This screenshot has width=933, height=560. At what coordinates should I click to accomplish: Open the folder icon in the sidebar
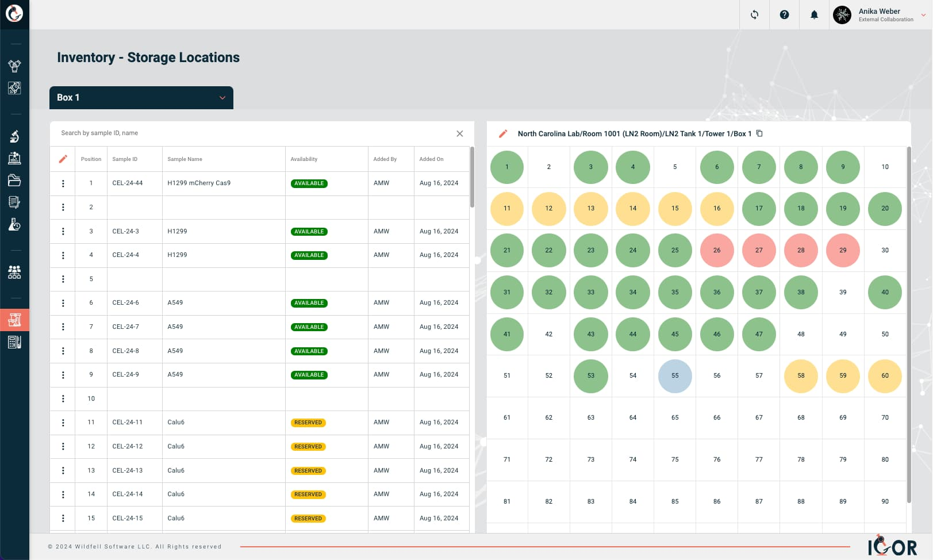click(x=14, y=181)
